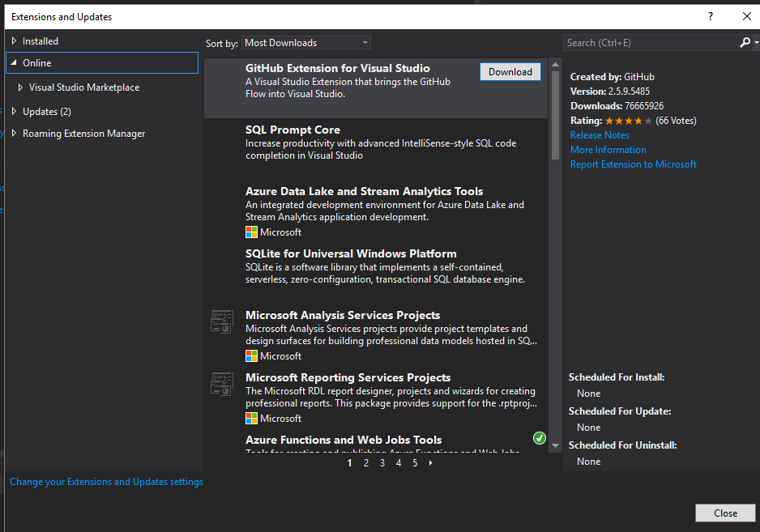Image resolution: width=760 pixels, height=532 pixels.
Task: Select the Installed category label
Action: [41, 41]
